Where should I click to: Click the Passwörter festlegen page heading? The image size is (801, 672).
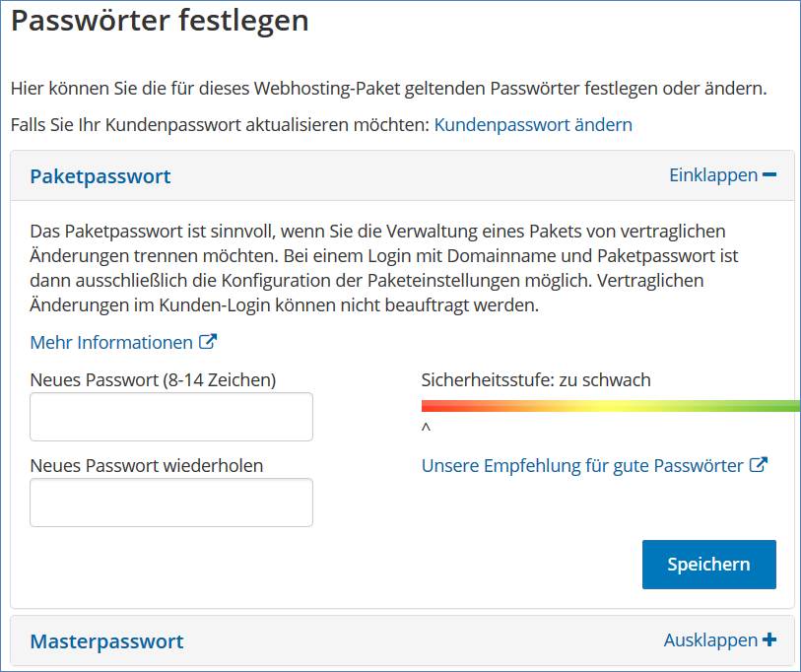point(158,20)
